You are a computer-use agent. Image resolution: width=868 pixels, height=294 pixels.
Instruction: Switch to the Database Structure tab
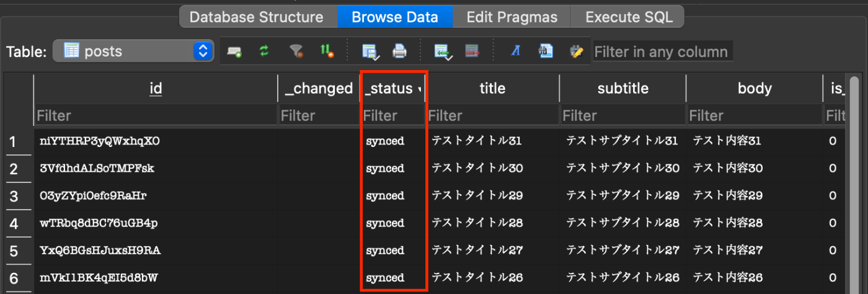click(x=256, y=17)
